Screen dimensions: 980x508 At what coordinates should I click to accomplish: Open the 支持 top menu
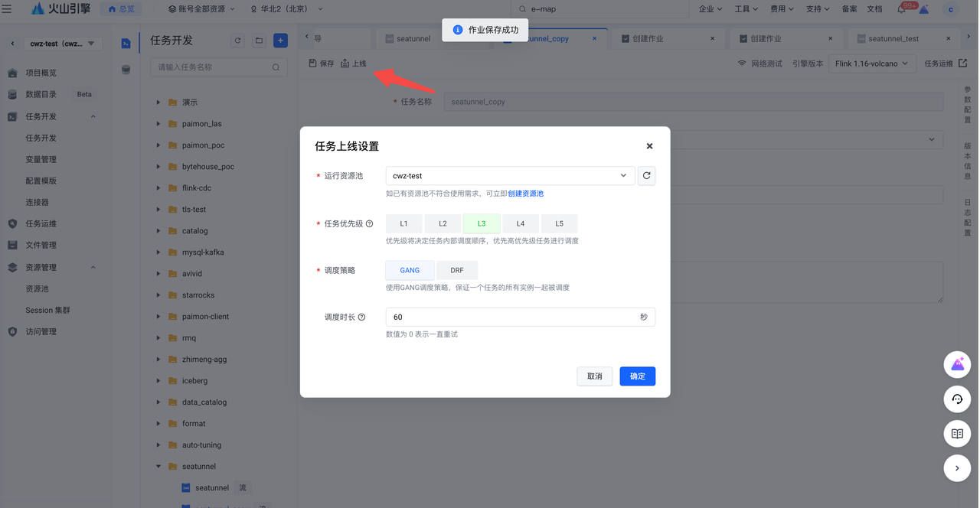(x=818, y=9)
